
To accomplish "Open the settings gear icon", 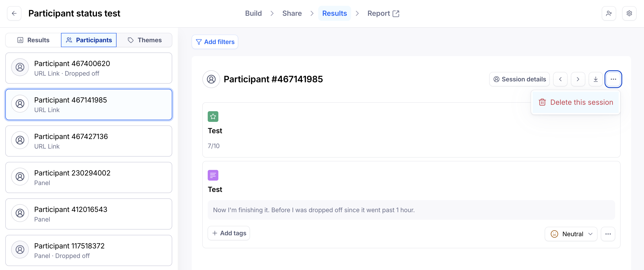I will pyautogui.click(x=629, y=13).
